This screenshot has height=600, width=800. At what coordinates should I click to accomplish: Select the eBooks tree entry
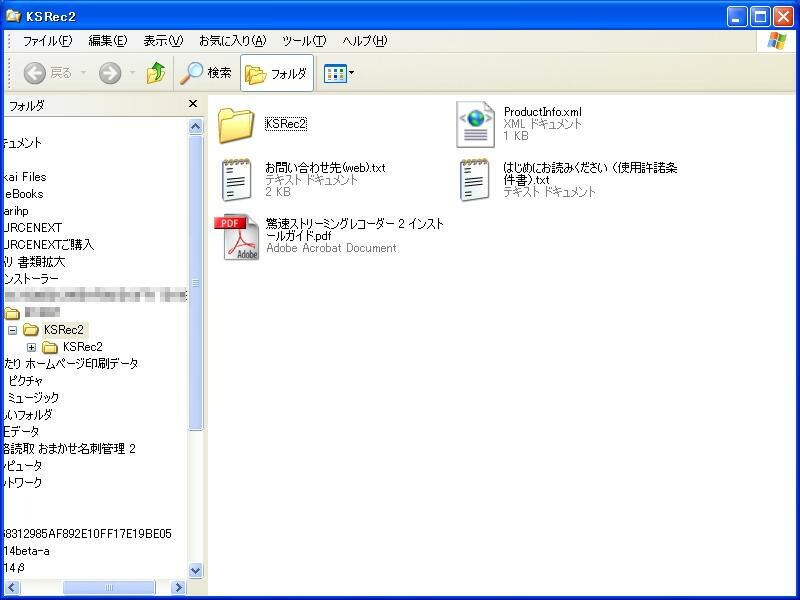tap(24, 194)
